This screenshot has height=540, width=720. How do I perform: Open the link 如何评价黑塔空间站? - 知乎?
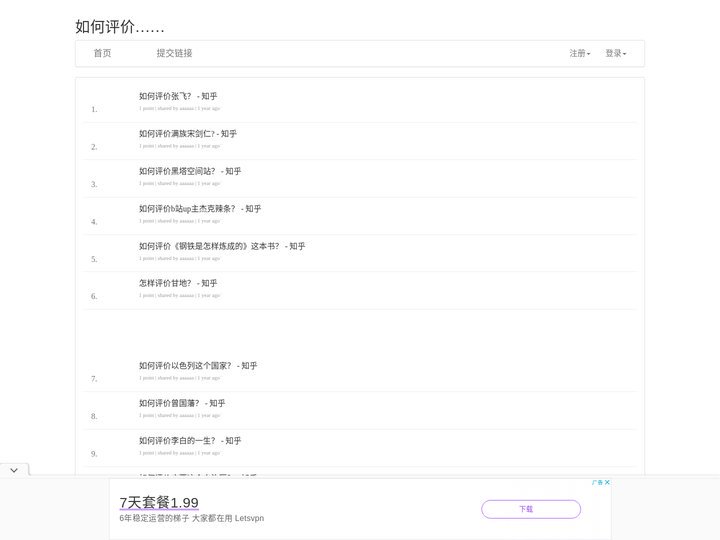(x=190, y=171)
